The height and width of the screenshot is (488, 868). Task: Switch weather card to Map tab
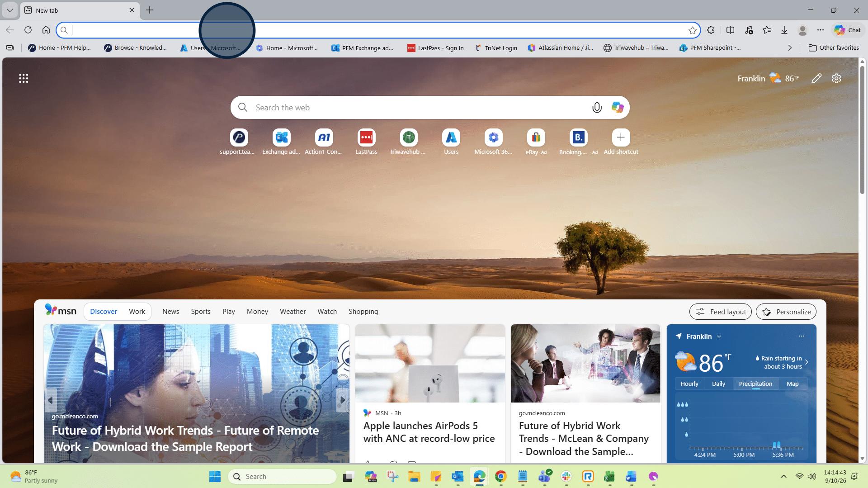coord(793,384)
